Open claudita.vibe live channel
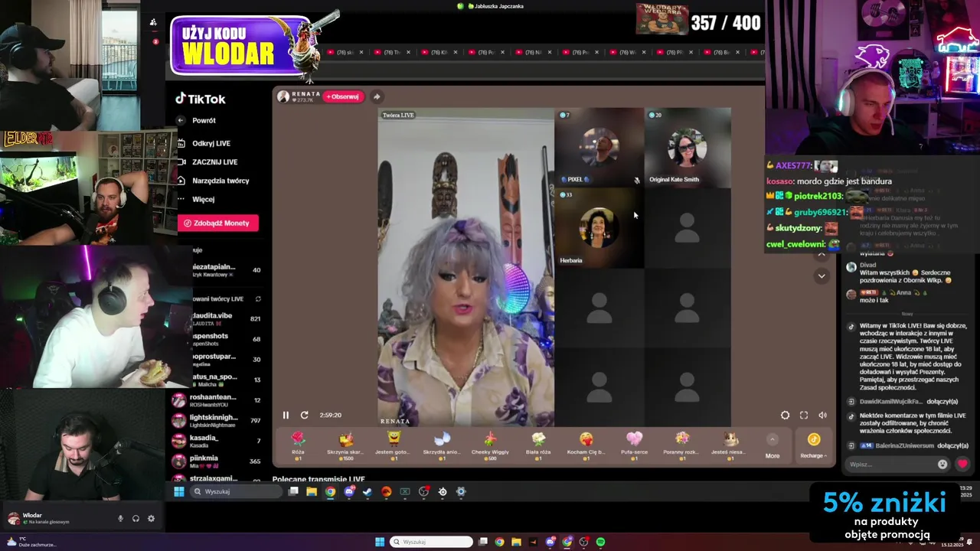 220,319
